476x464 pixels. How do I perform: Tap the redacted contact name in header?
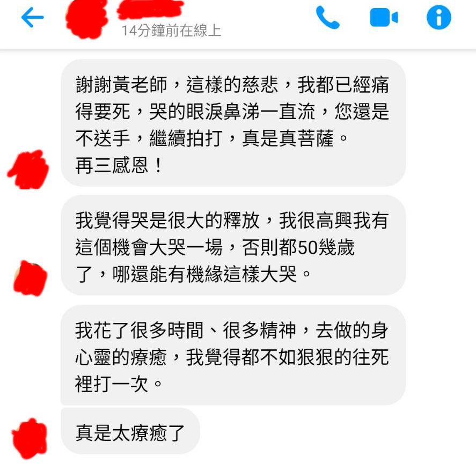pyautogui.click(x=150, y=10)
